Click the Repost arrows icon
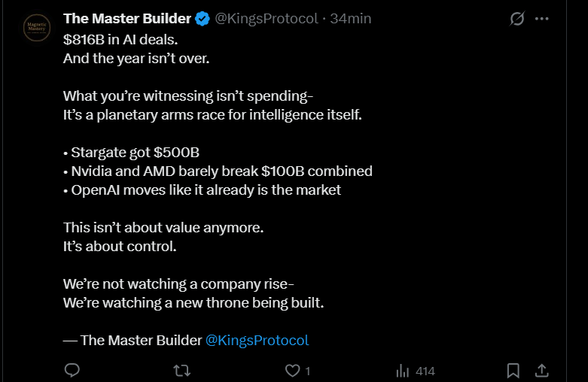The image size is (588, 382). tap(181, 371)
